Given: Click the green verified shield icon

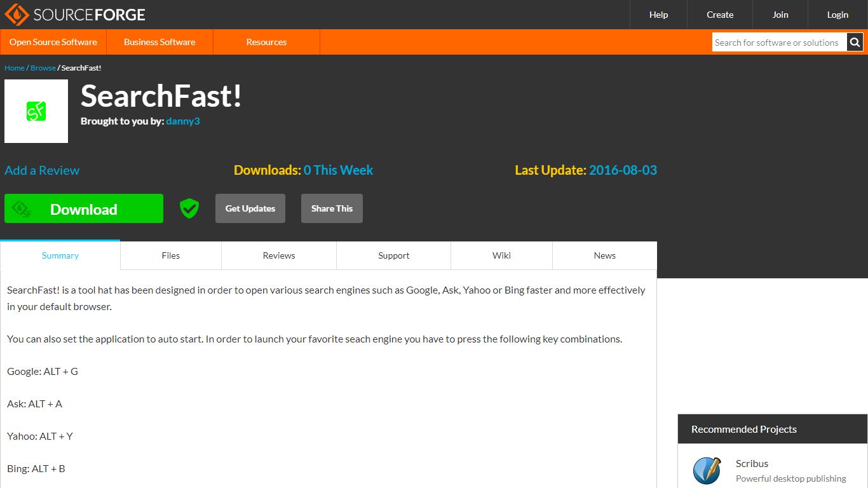Looking at the screenshot, I should click(189, 208).
